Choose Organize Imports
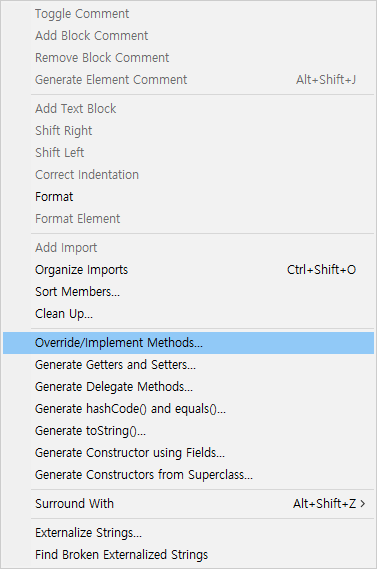 coord(188,270)
